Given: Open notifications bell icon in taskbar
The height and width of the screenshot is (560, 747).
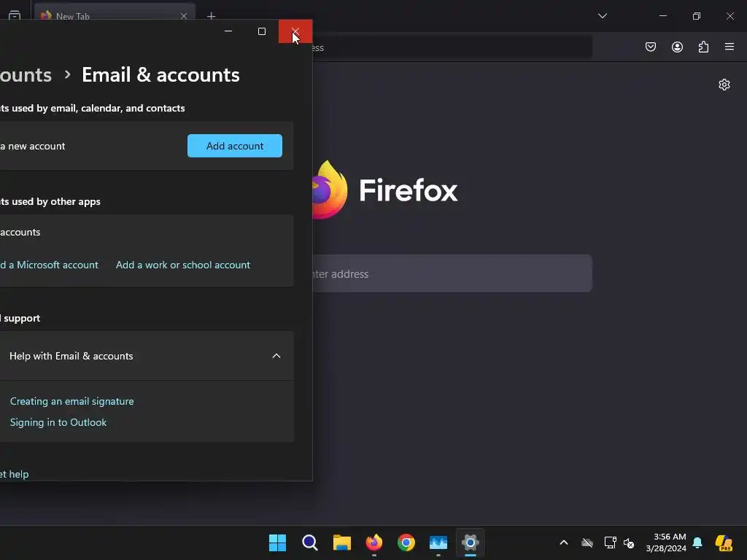Looking at the screenshot, I should 697,542.
